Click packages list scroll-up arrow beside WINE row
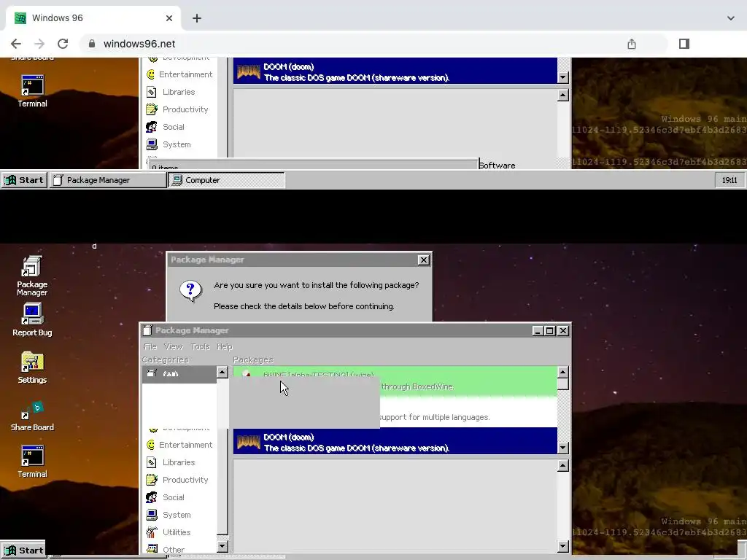The width and height of the screenshot is (747, 560). [x=562, y=372]
